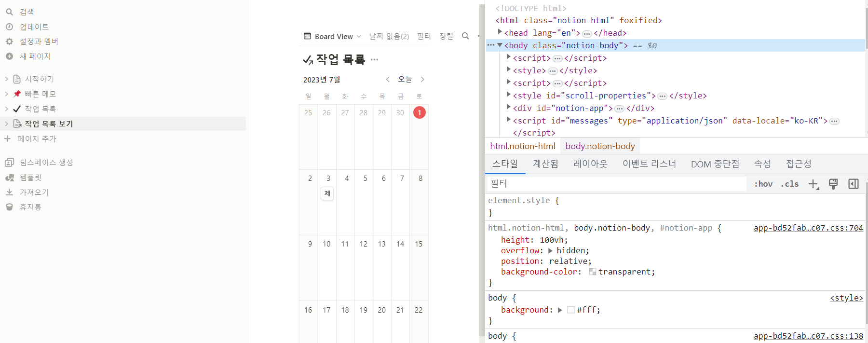Go to previous month with left arrow
868x343 pixels.
(388, 80)
